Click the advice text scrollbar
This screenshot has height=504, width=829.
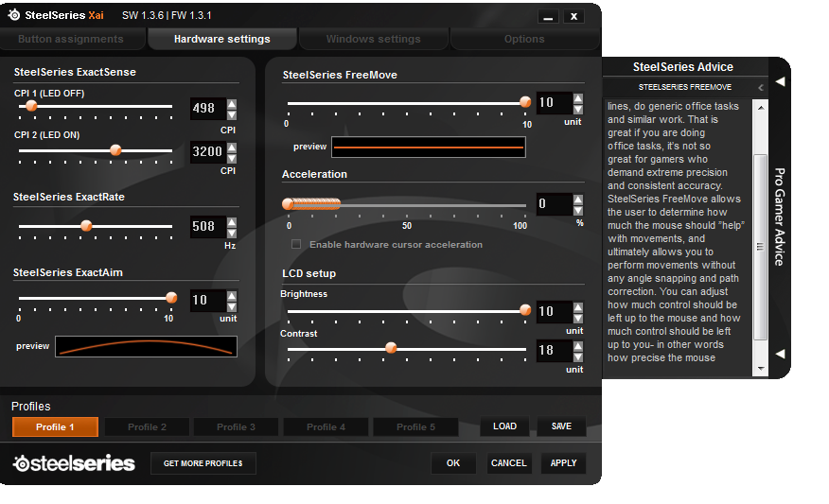point(760,246)
